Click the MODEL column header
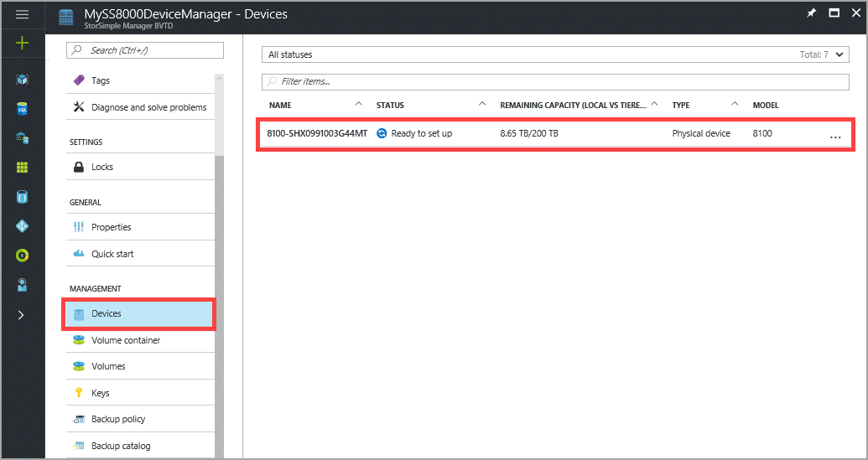868x460 pixels. click(766, 106)
